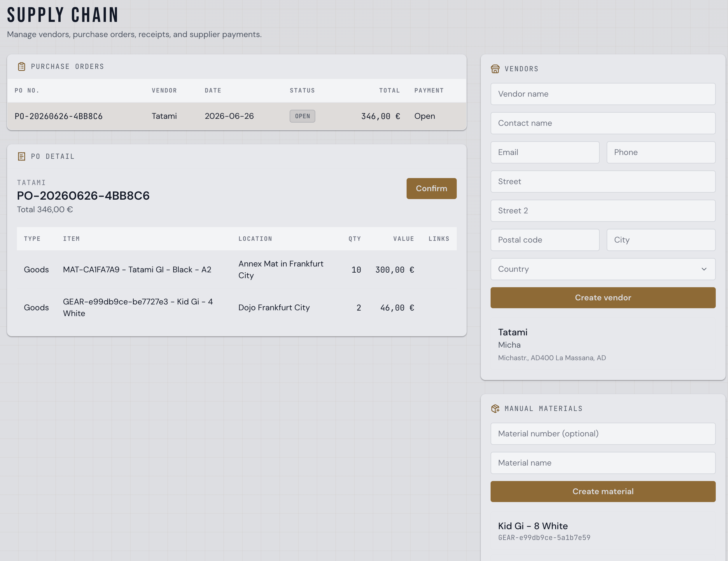Viewport: 728px width, 561px height.
Task: Click the TYPE column header
Action: [32, 239]
